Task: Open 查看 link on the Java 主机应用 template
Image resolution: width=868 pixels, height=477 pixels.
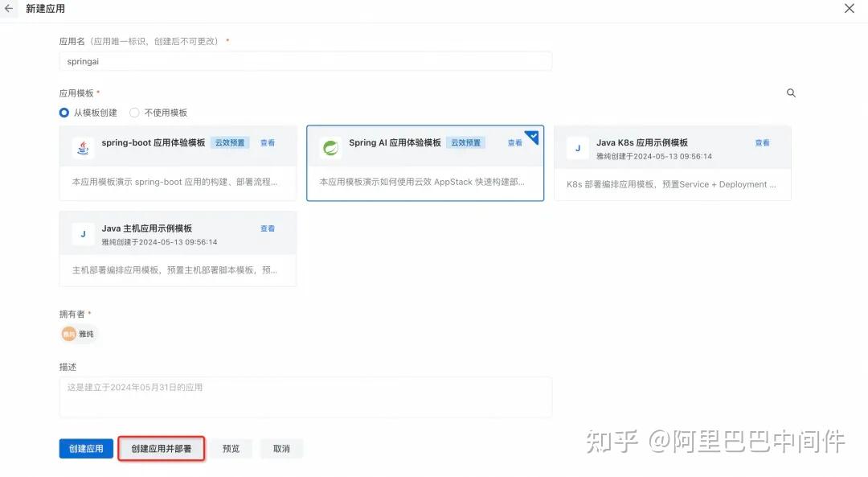Action: tap(268, 228)
